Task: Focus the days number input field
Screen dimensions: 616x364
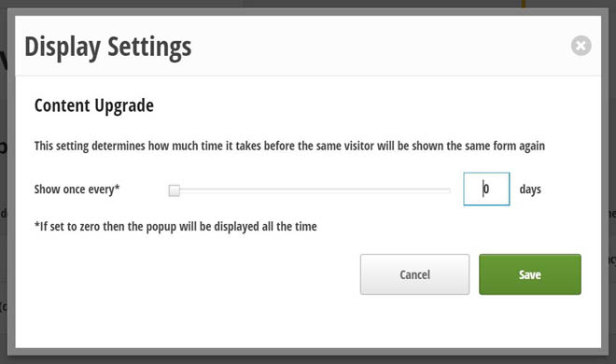Action: pos(486,189)
